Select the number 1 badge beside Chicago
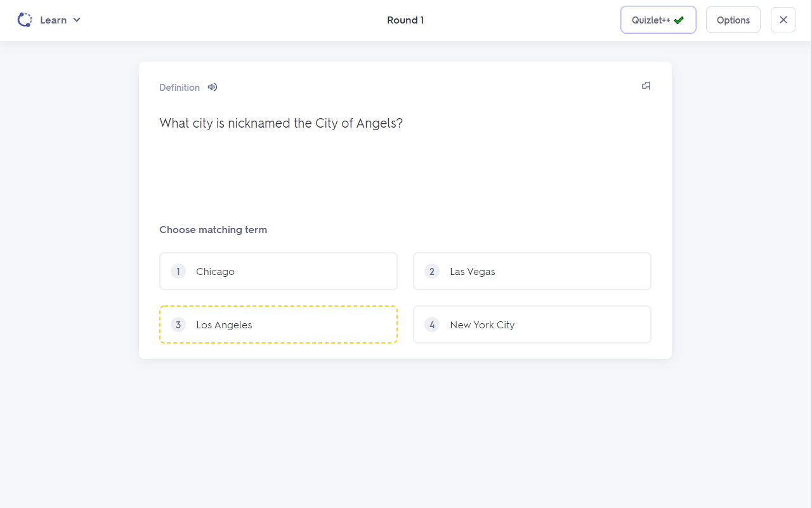Viewport: 812px width, 508px height. 178,271
